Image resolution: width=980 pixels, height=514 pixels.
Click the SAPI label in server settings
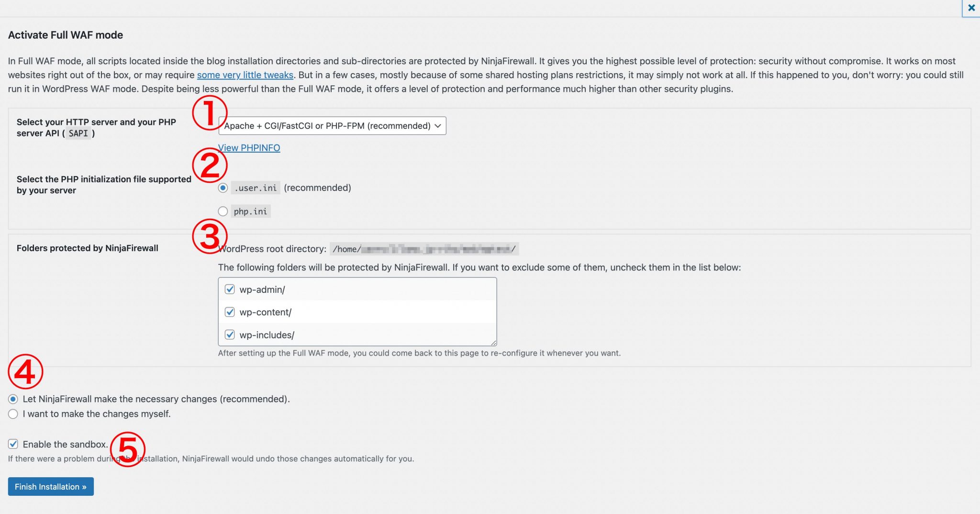[78, 134]
